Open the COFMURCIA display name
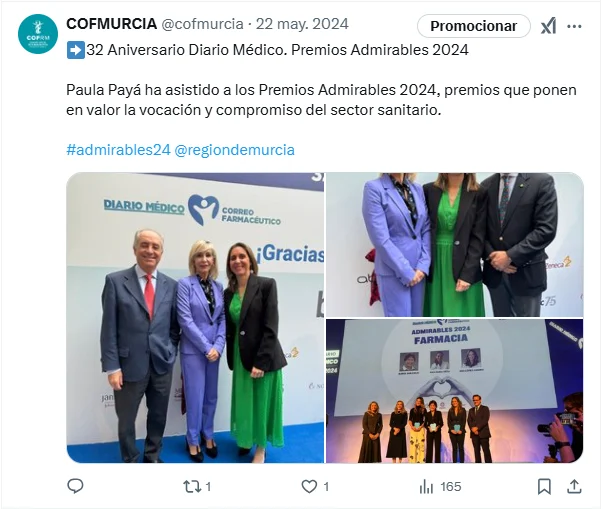The image size is (603, 509). tap(112, 24)
